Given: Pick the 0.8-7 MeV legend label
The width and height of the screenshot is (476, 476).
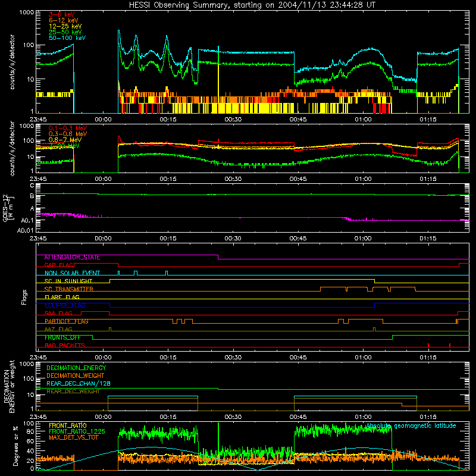Looking at the screenshot, I should coord(65,140).
